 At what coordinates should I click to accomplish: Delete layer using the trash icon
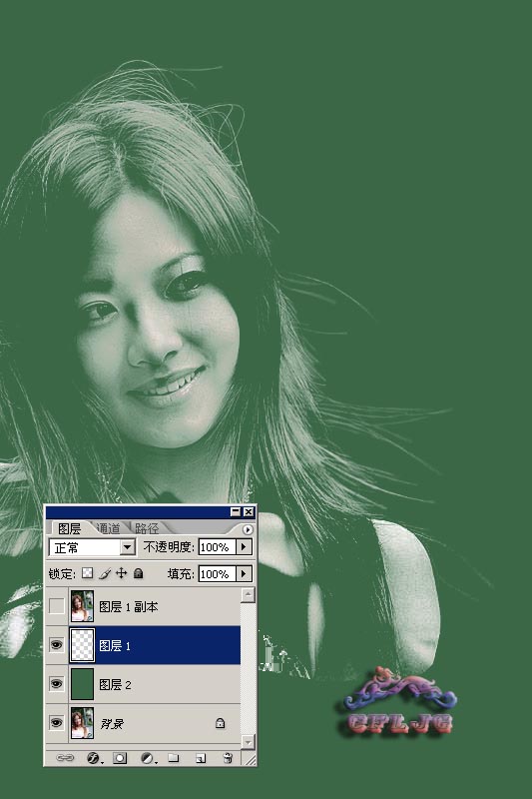coord(229,758)
